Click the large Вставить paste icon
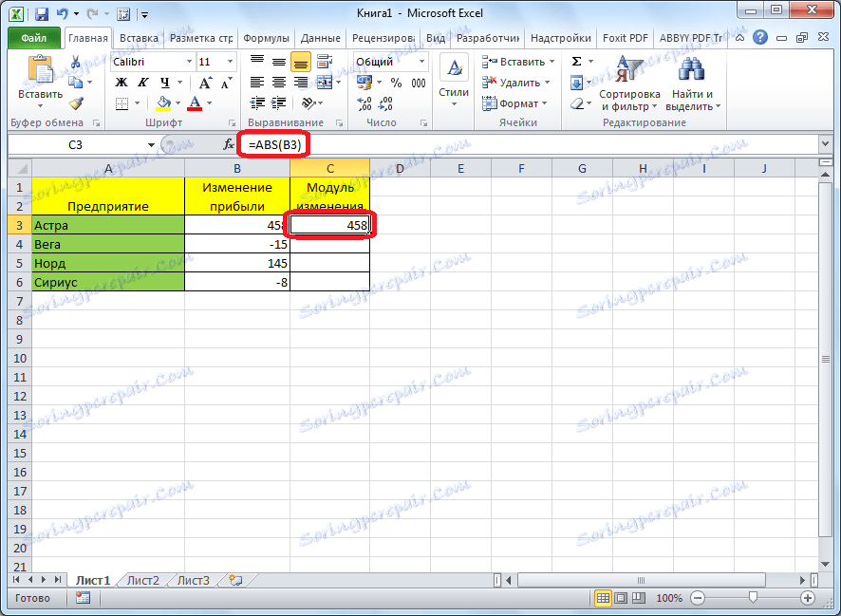Screen dimensions: 841x616 (40, 71)
